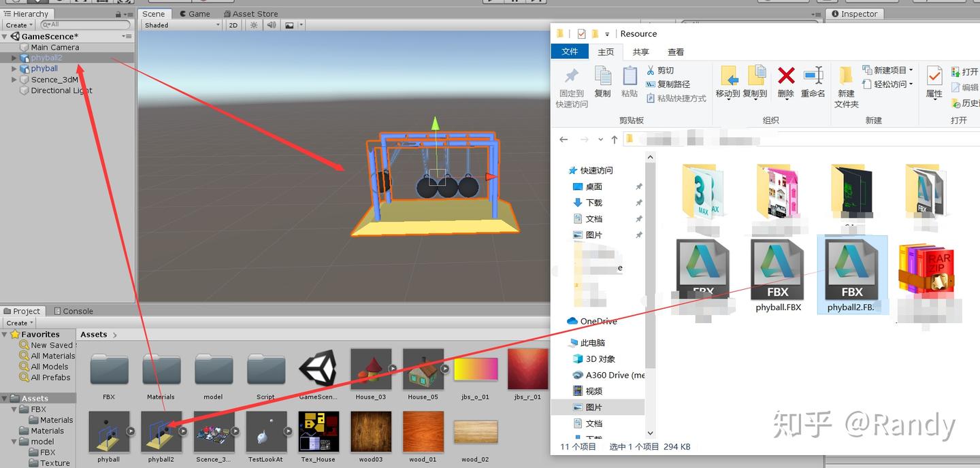Screen dimensions: 980x468
Task: Click Create in the Project panel
Action: pyautogui.click(x=18, y=322)
